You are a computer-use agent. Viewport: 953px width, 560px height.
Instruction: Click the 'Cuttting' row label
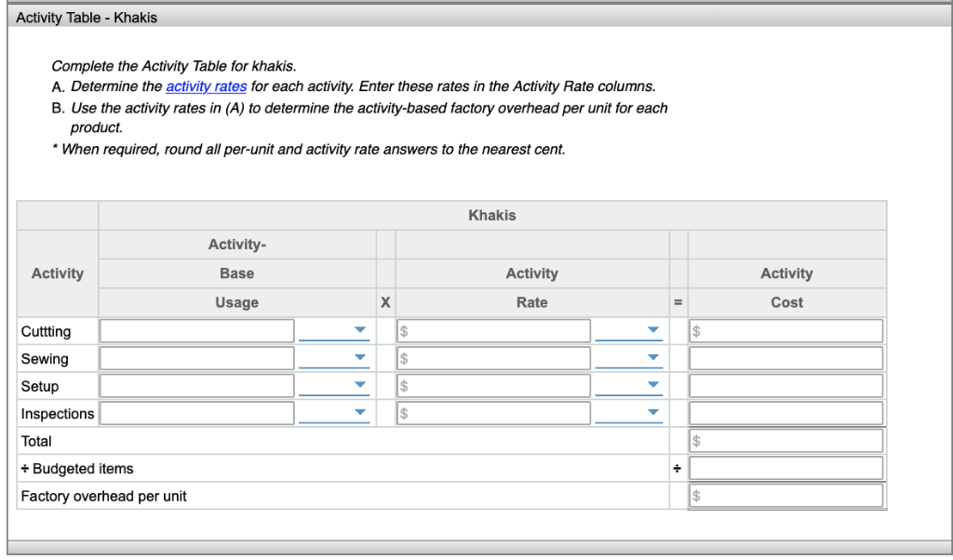(46, 331)
